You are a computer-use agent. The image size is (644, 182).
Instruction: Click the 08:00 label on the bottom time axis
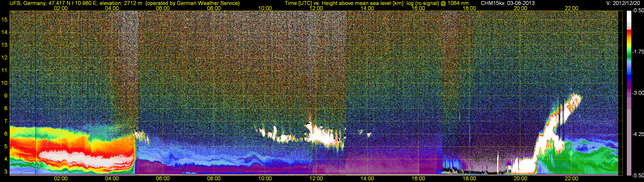point(214,179)
